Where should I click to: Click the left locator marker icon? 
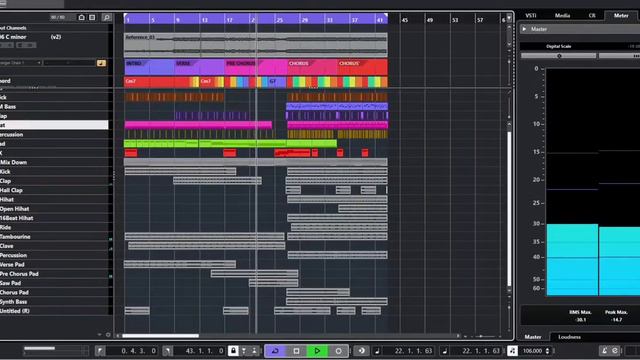(x=100, y=351)
